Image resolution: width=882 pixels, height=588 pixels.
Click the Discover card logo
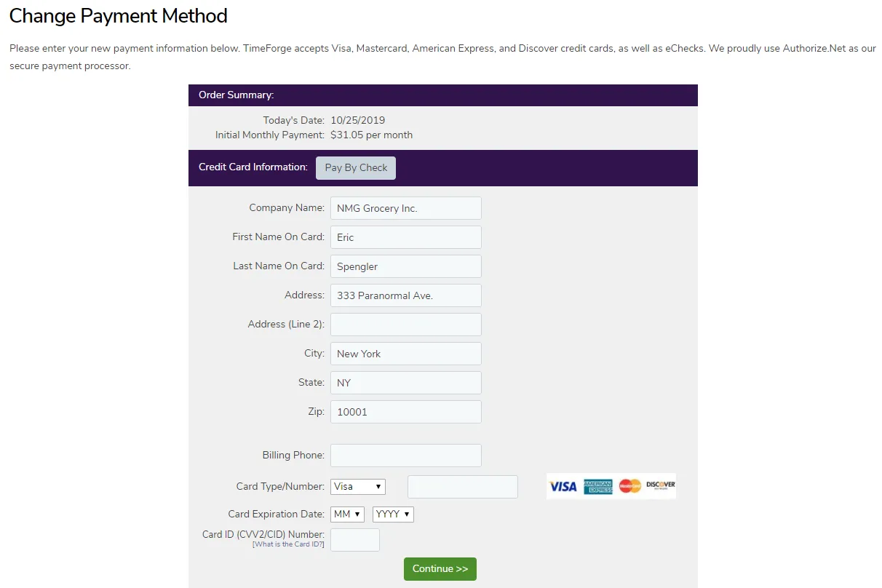click(x=661, y=486)
